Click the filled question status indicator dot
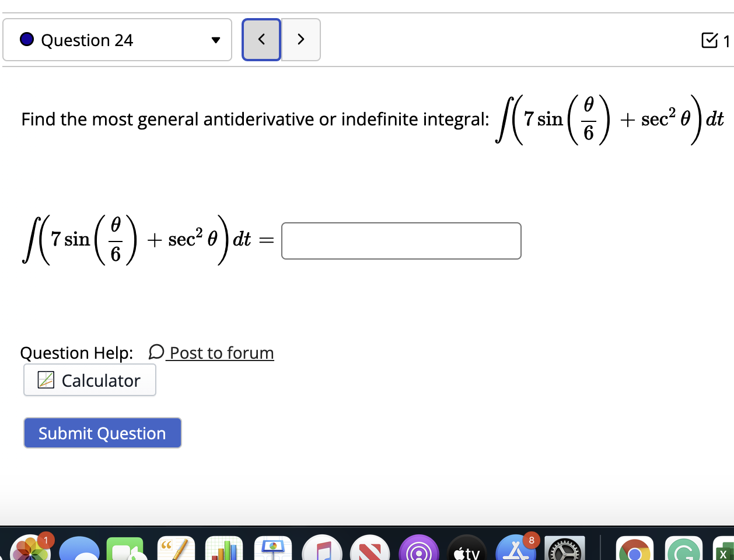This screenshot has height=560, width=734. 25,40
